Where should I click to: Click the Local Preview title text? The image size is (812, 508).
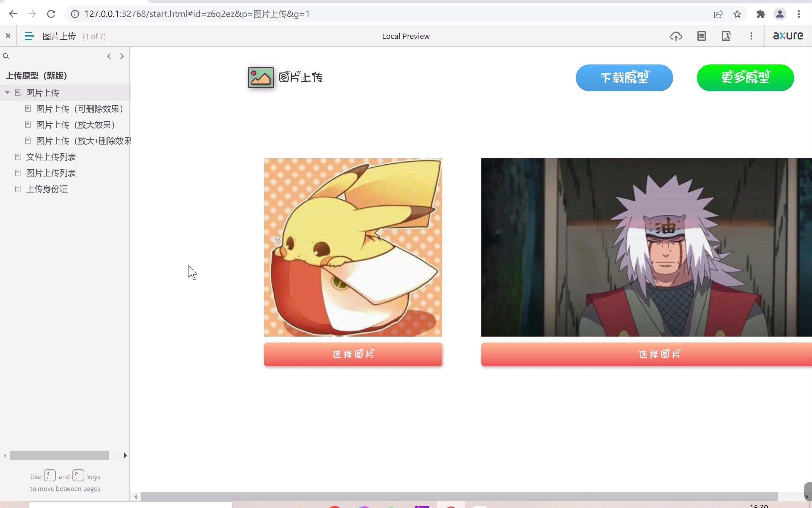(406, 36)
